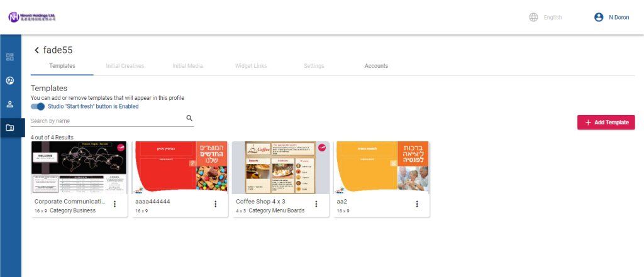644x277 pixels.
Task: Open the Settings tab
Action: coord(314,66)
